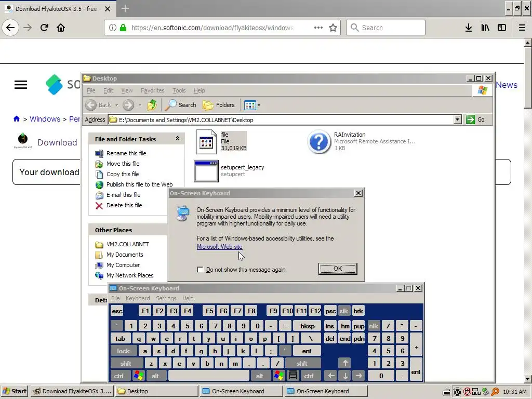The width and height of the screenshot is (532, 399).
Task: Open My Network Places link
Action: [x=130, y=275]
